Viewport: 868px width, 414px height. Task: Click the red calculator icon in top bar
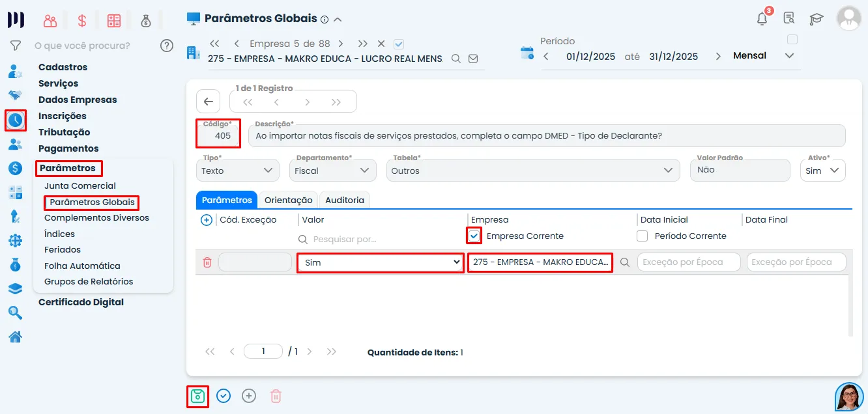pyautogui.click(x=113, y=19)
